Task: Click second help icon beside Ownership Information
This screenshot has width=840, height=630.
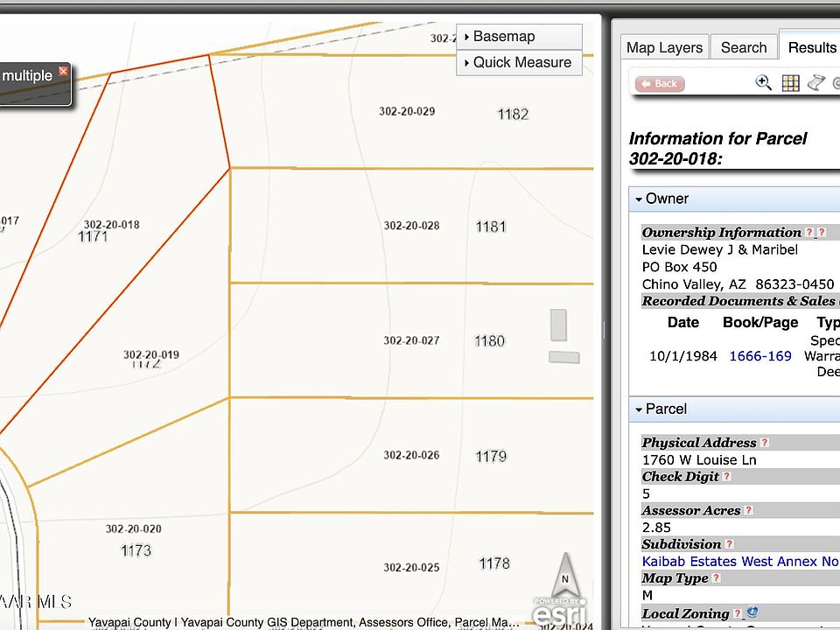Action: [822, 232]
